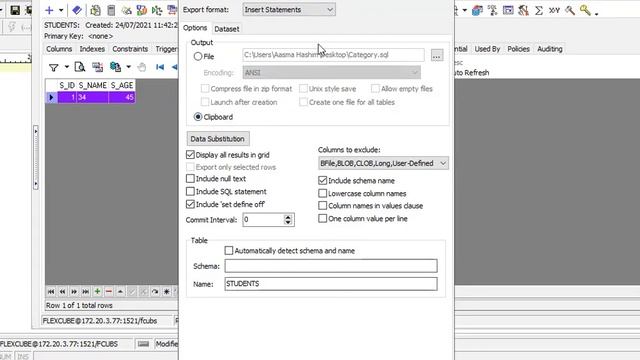Image resolution: width=640 pixels, height=360 pixels.
Task: Click the asterisk bookmark navigator button
Action: 167,291
